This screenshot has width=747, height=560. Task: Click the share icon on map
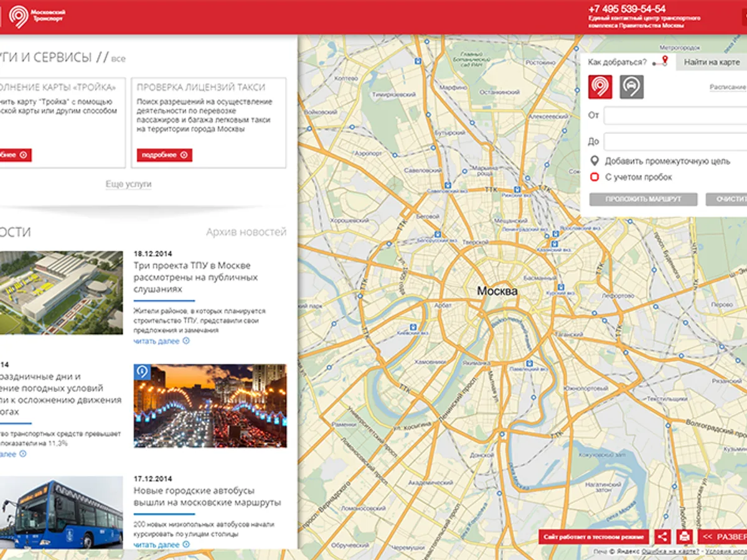[663, 536]
